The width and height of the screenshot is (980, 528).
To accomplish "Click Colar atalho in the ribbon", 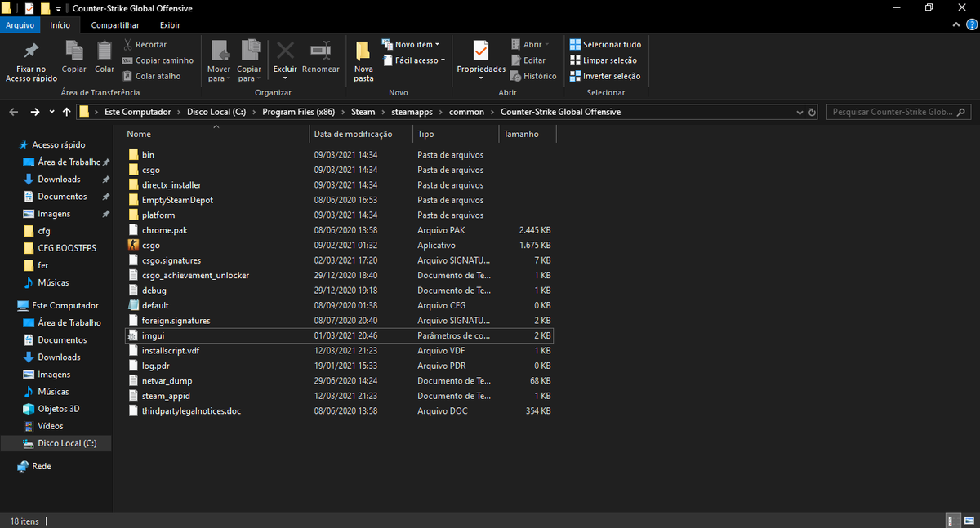I will (152, 76).
